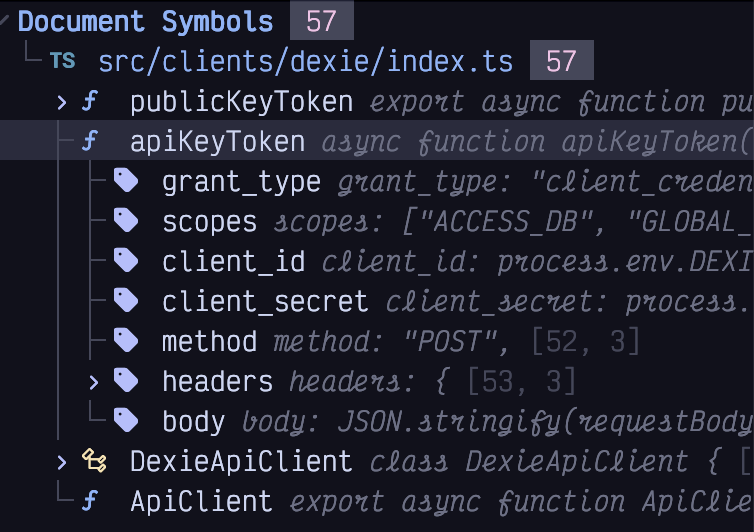Screen dimensions: 754x532
Task: Click the tag icon next to client_secret
Action: 126,301
